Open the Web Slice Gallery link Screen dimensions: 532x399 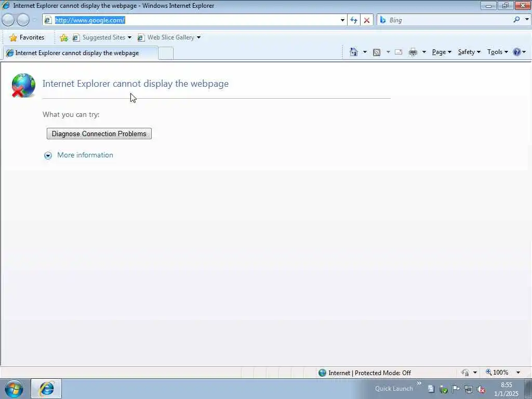(166, 37)
